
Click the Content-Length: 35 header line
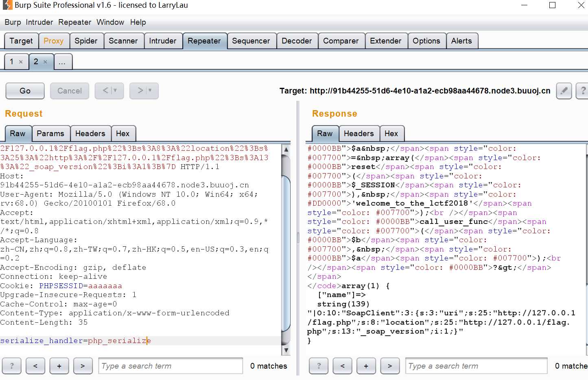coord(44,322)
